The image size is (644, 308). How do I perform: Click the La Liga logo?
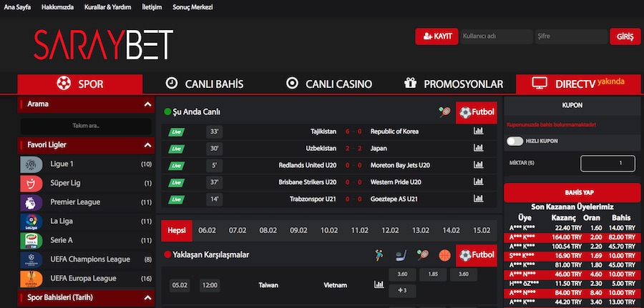31,222
